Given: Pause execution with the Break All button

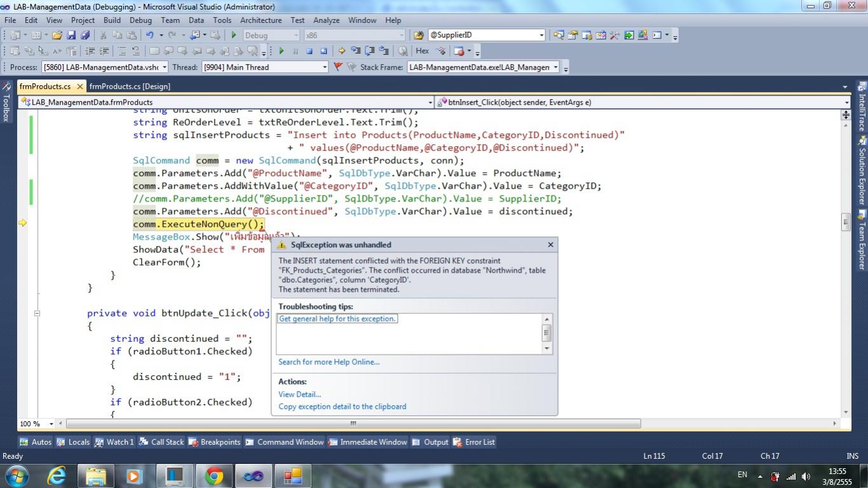Looking at the screenshot, I should pos(295,51).
